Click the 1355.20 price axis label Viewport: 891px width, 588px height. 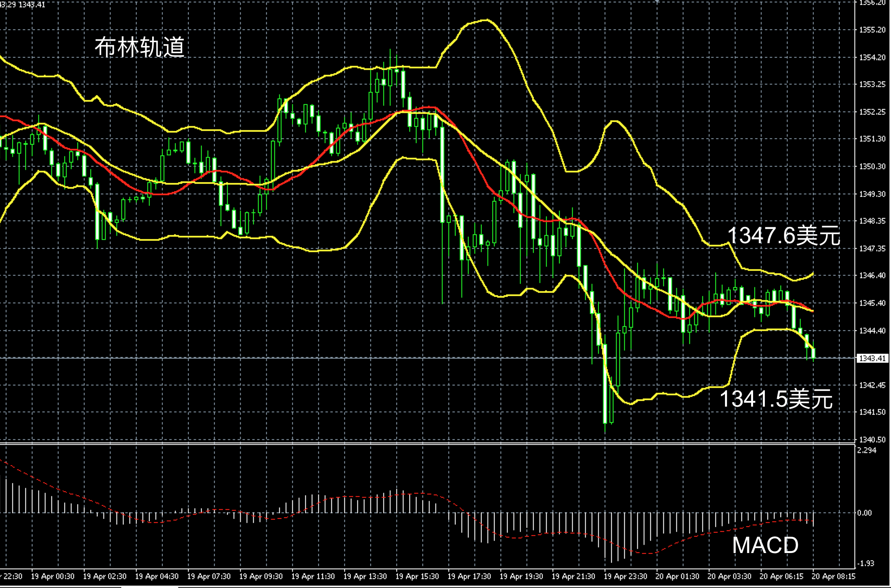pyautogui.click(x=872, y=30)
